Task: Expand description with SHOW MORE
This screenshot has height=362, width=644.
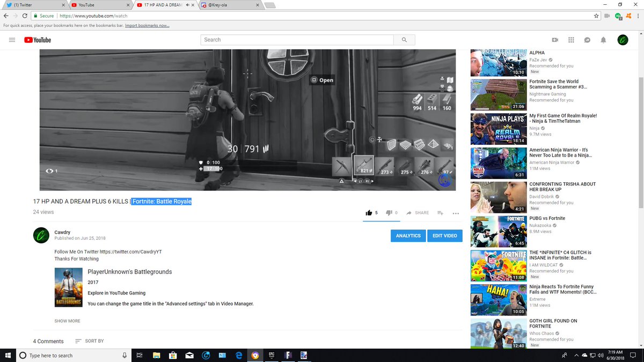Action: point(67,321)
